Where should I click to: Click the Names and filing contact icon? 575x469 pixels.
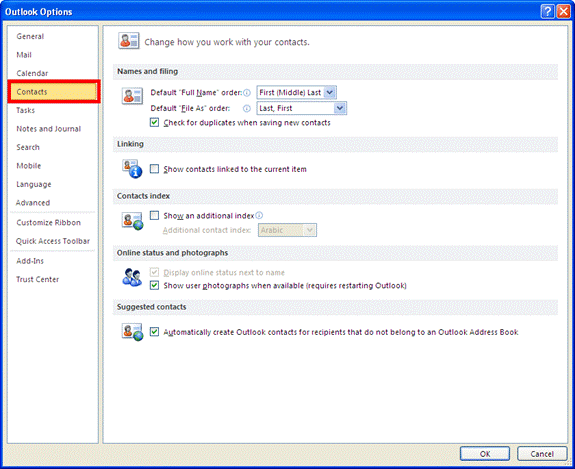click(x=132, y=96)
